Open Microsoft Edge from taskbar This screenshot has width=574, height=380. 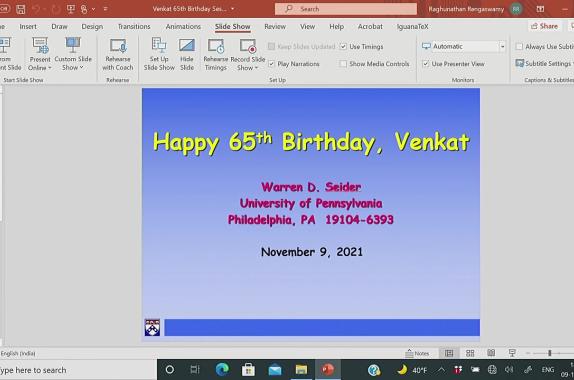point(222,370)
